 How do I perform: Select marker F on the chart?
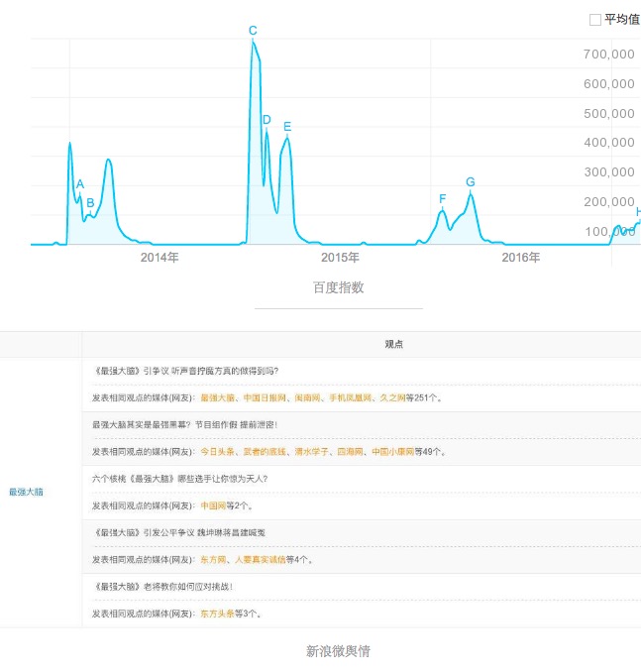(442, 199)
